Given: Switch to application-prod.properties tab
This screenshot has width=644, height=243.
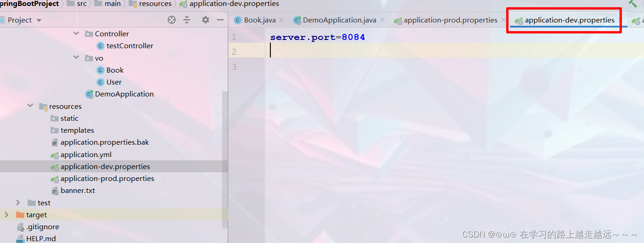Looking at the screenshot, I should (450, 20).
